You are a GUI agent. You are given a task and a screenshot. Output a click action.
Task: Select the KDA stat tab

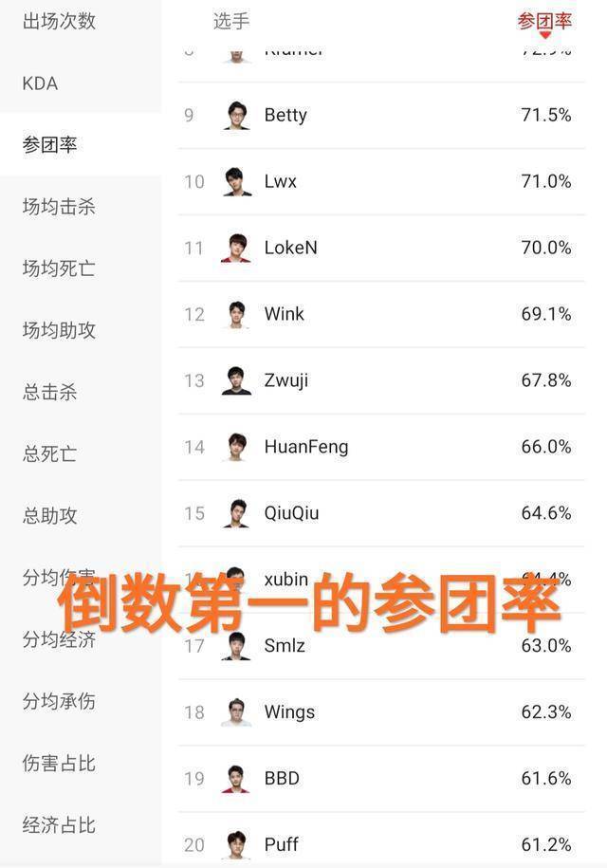pyautogui.click(x=40, y=83)
